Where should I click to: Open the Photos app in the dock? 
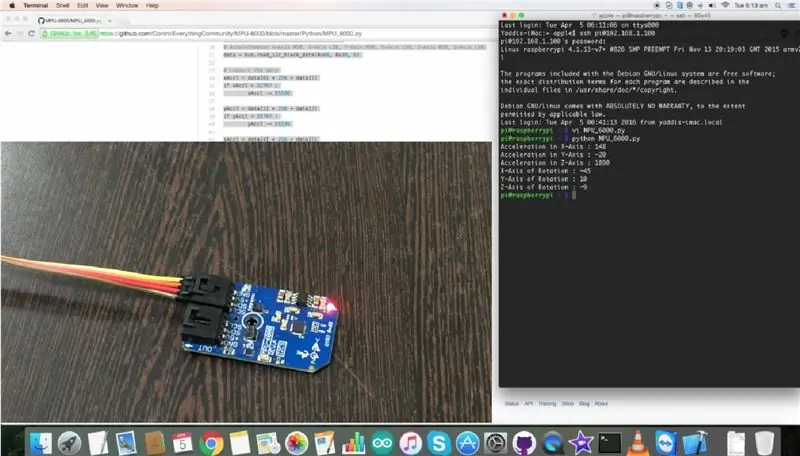click(x=296, y=443)
